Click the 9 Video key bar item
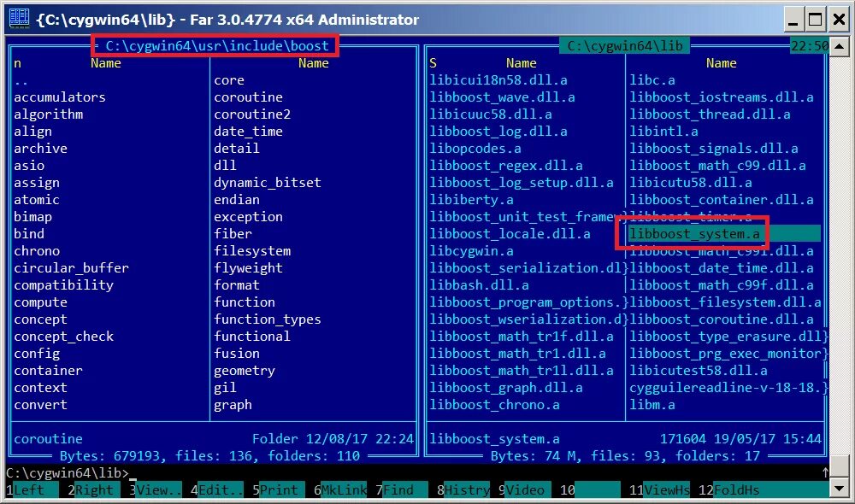This screenshot has height=504, width=855. [x=525, y=489]
